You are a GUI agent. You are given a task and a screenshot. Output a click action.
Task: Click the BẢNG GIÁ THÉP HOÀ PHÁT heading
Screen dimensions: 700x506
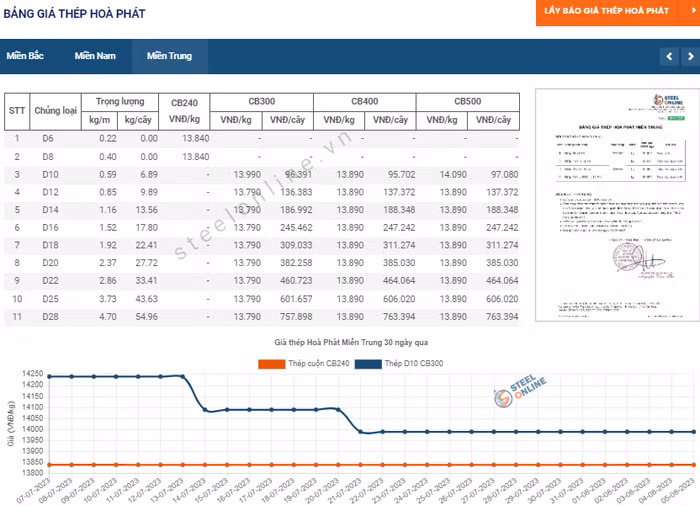(x=74, y=14)
